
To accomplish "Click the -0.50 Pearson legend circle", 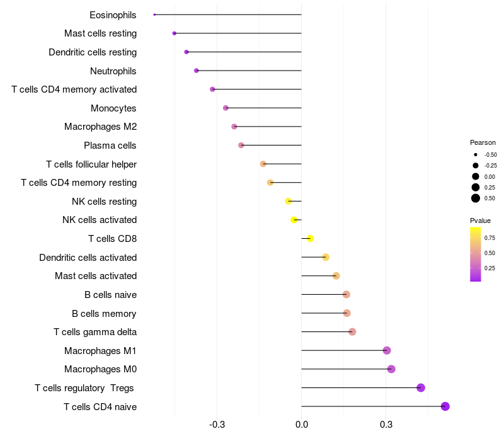I will pos(476,154).
